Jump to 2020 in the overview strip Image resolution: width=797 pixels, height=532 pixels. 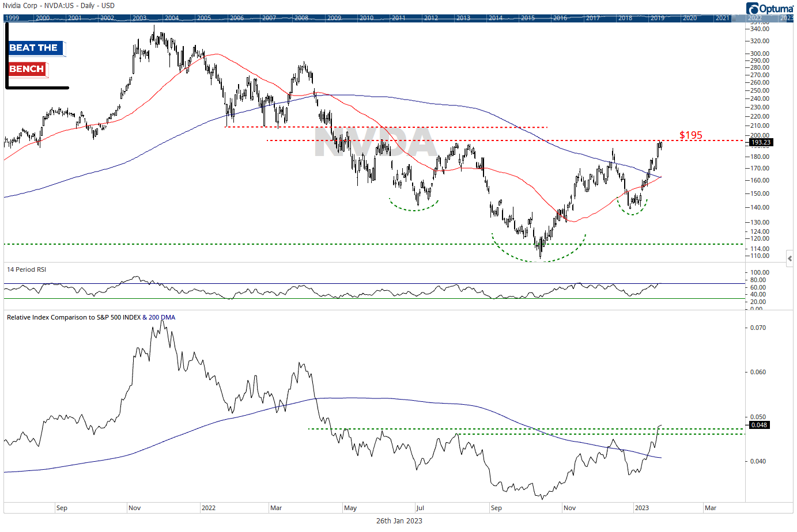(x=690, y=18)
